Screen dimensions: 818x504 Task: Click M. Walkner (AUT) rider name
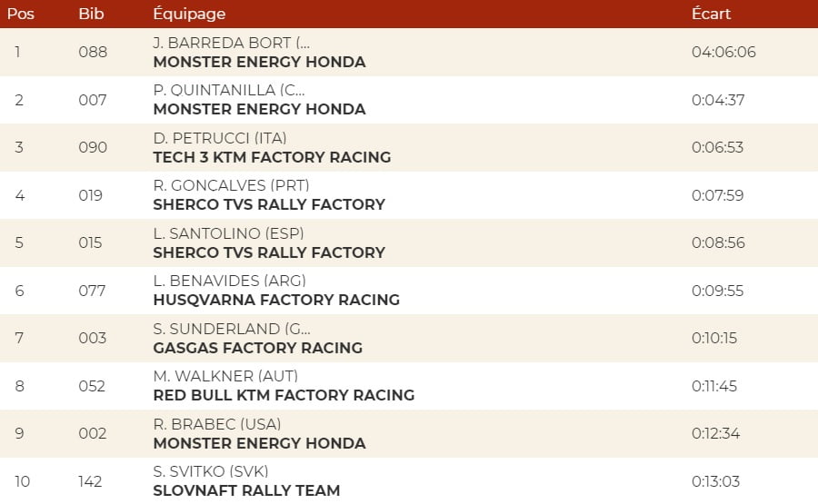225,376
